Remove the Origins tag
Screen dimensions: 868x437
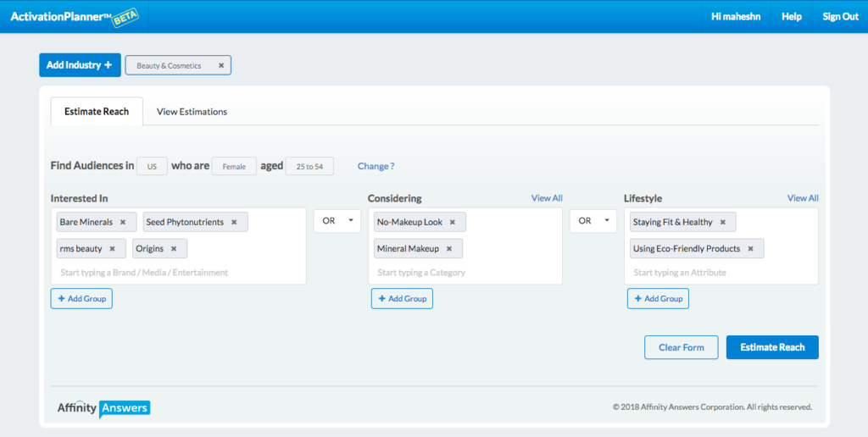(x=174, y=248)
